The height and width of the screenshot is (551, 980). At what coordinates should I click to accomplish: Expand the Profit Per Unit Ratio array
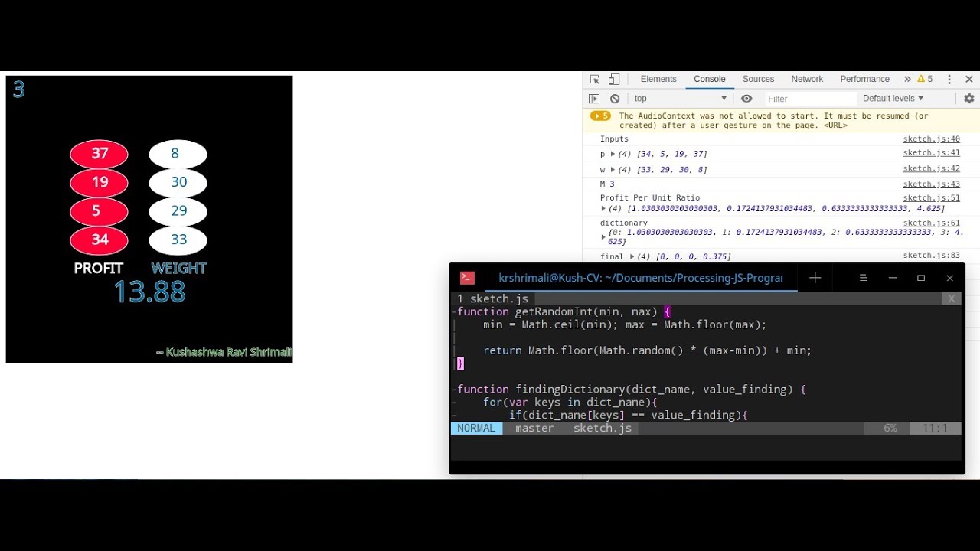tap(603, 209)
